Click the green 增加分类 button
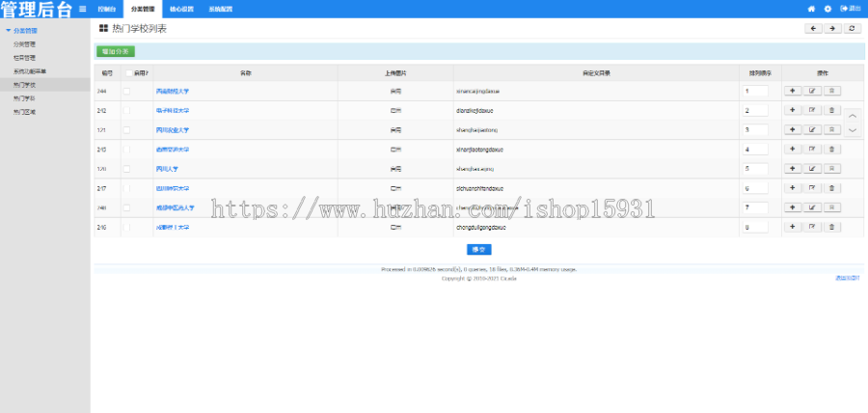The width and height of the screenshot is (868, 413). tap(116, 51)
